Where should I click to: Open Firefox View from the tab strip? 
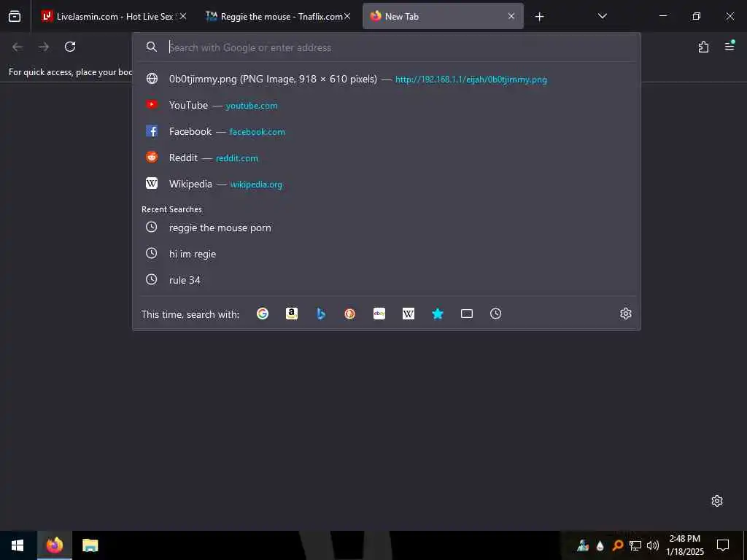tap(15, 16)
